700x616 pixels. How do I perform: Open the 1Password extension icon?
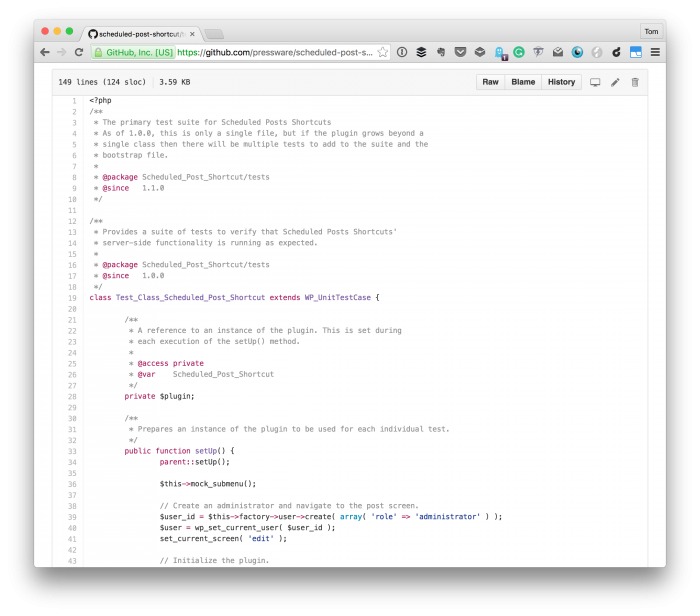(402, 52)
